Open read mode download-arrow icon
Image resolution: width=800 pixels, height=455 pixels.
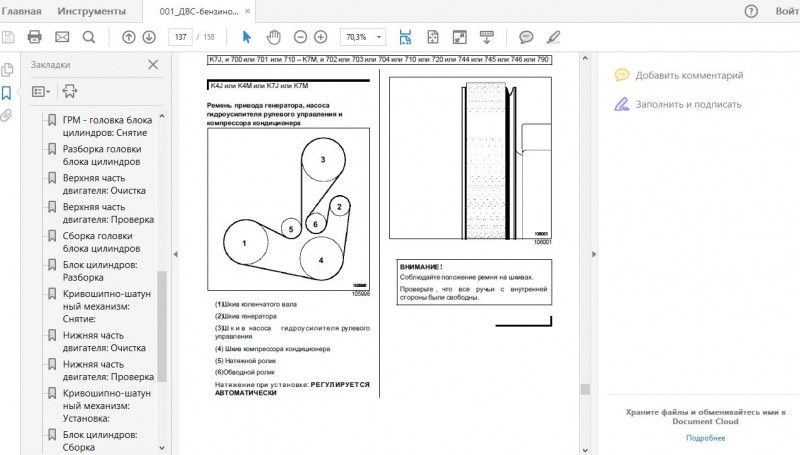pos(487,37)
